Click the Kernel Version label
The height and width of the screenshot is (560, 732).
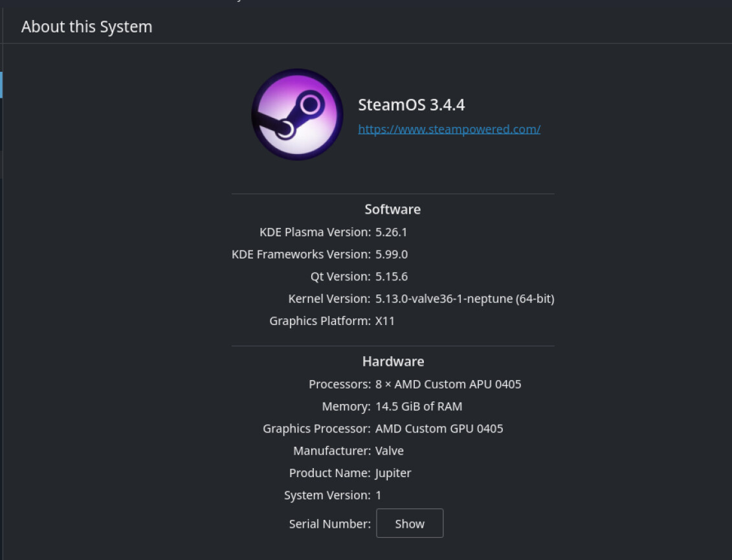[x=329, y=299]
